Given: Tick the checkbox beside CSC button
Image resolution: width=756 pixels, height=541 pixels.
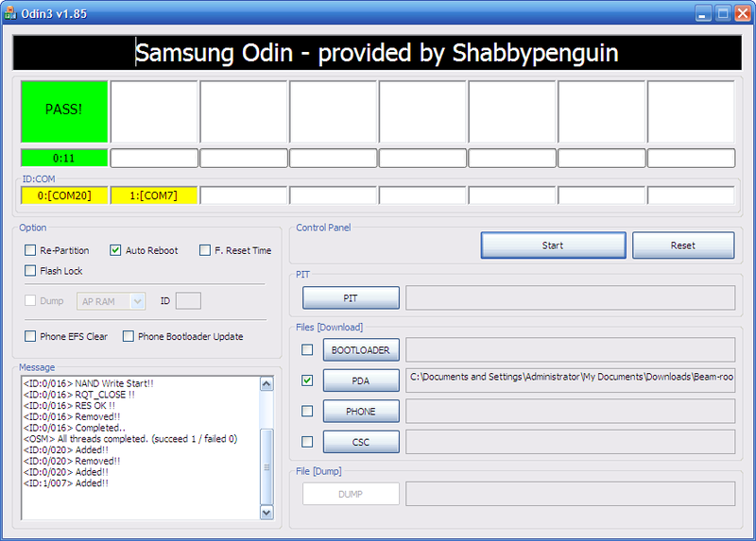Looking at the screenshot, I should [306, 442].
